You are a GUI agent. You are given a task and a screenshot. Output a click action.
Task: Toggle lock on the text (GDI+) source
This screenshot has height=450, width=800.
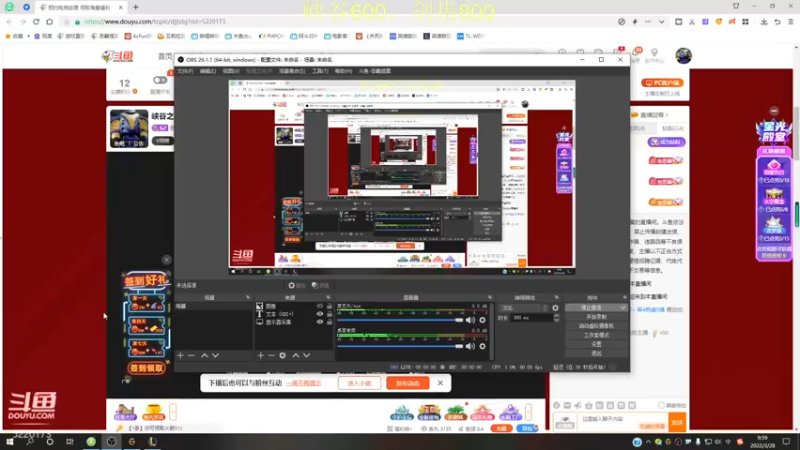[x=330, y=314]
